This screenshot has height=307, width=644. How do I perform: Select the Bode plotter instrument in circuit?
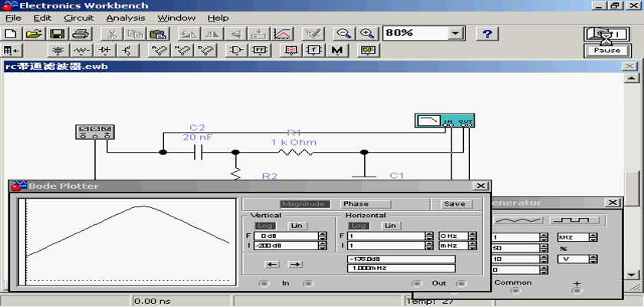tap(445, 120)
